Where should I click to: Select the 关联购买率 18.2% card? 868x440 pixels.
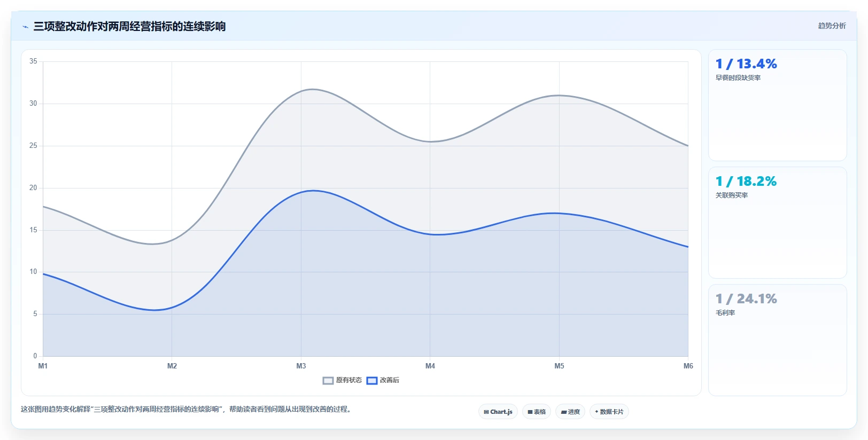778,223
